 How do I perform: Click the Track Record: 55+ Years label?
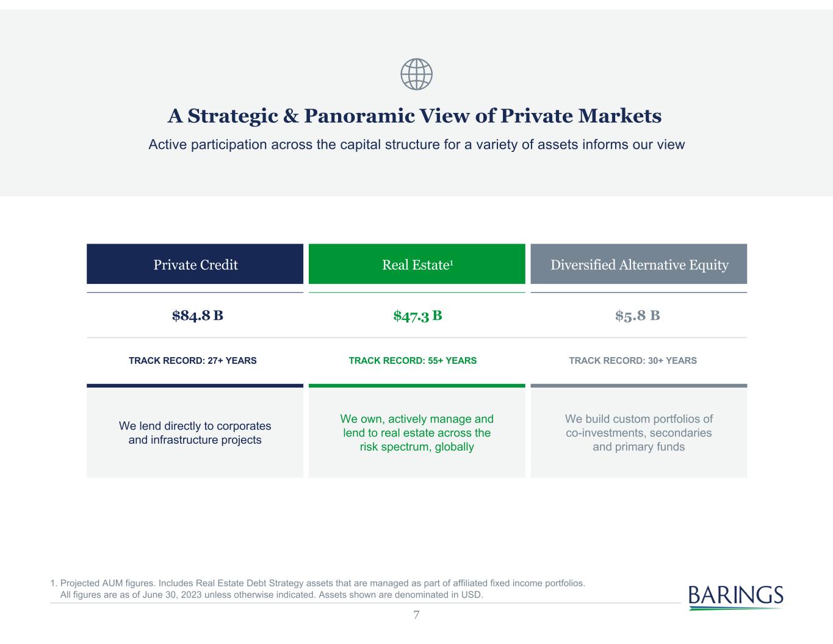click(413, 361)
